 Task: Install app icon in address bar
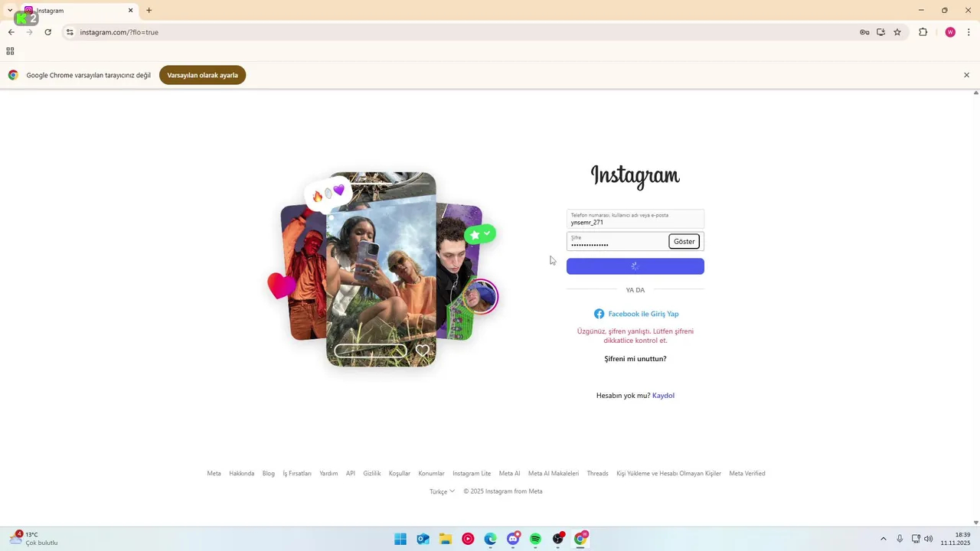point(880,32)
